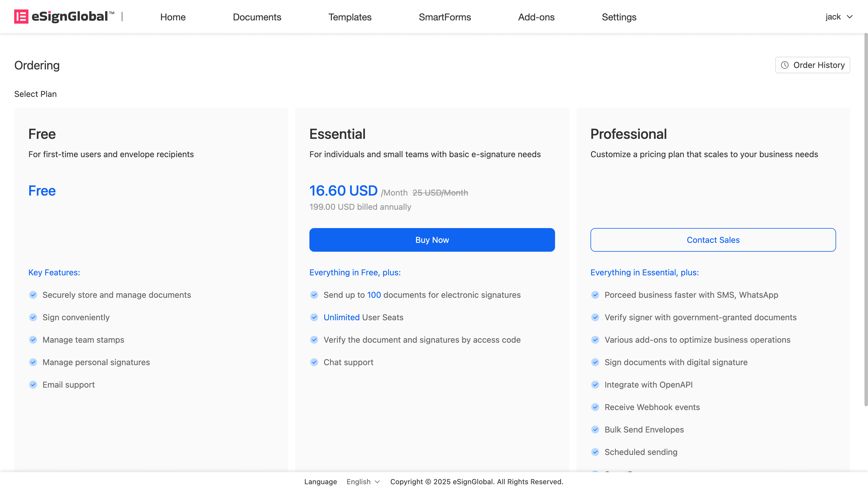Click checkmark icon beside Sign conveniently
The height and width of the screenshot is (491, 868).
tap(33, 317)
